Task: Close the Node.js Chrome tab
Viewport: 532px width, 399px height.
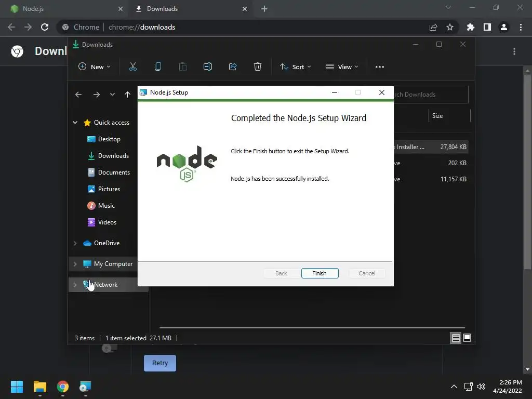Action: pyautogui.click(x=121, y=9)
